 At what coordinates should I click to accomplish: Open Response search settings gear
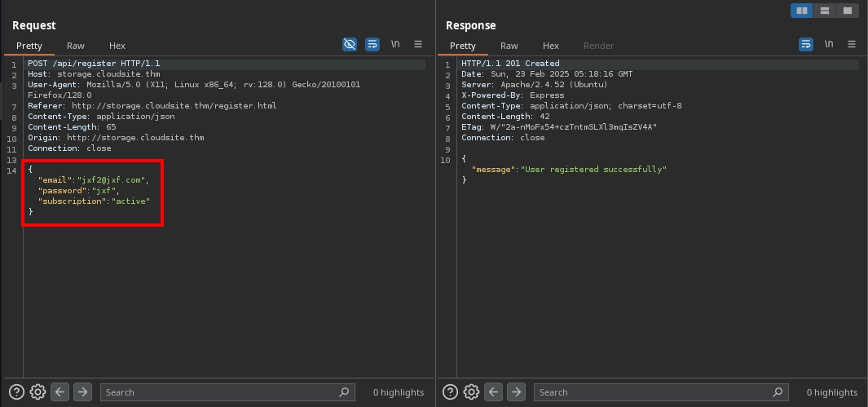(471, 392)
